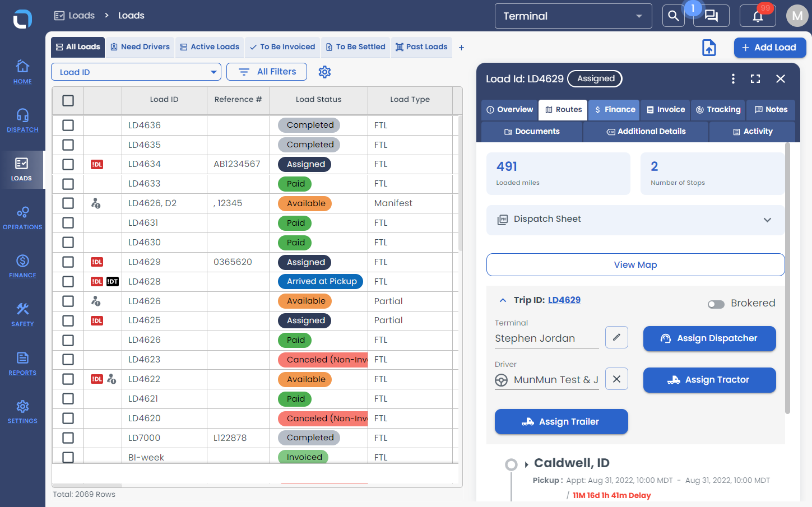Click the Load Status column header

point(318,100)
